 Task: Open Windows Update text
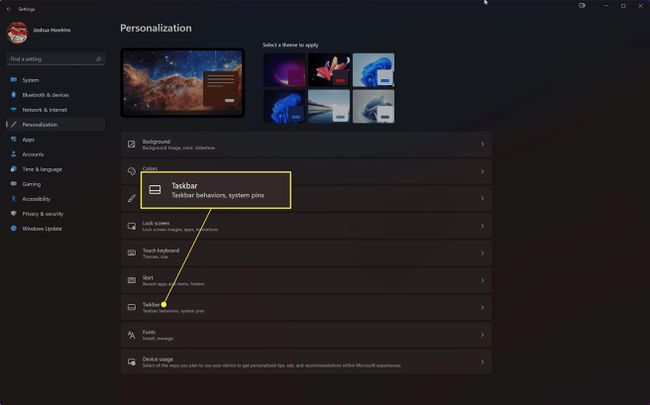pos(42,229)
